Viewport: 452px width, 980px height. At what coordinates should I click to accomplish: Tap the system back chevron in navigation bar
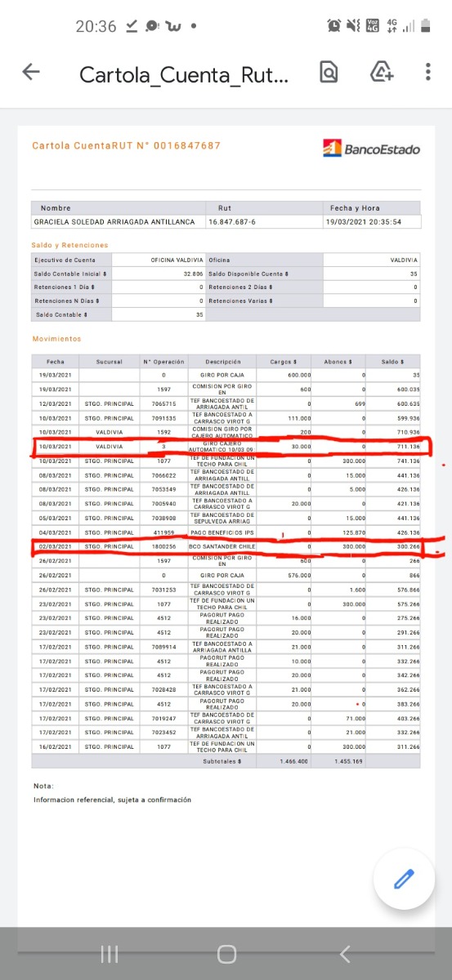[x=345, y=954]
